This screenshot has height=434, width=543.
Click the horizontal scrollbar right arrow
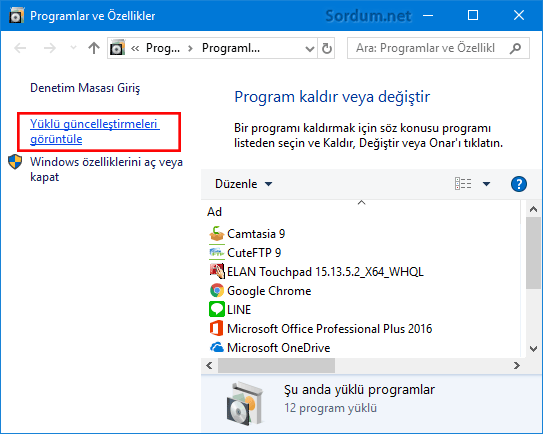click(517, 365)
